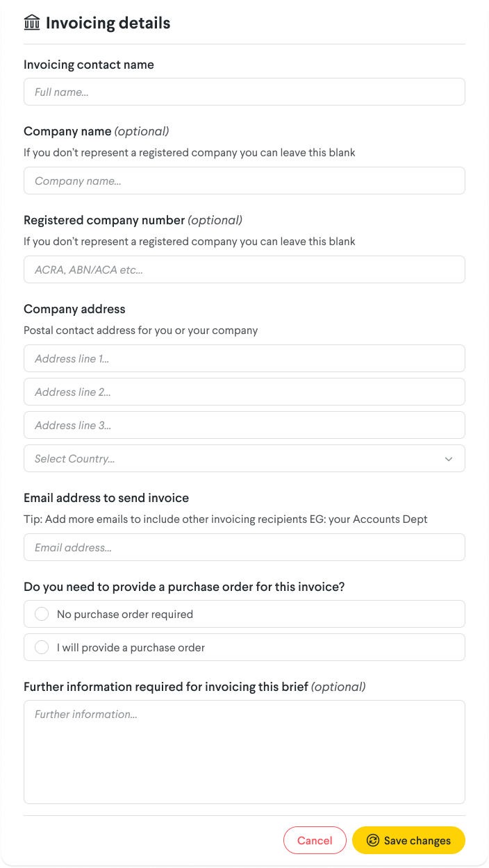The height and width of the screenshot is (868, 489).
Task: Click the country dropdown chevron arrow
Action: pyautogui.click(x=449, y=459)
